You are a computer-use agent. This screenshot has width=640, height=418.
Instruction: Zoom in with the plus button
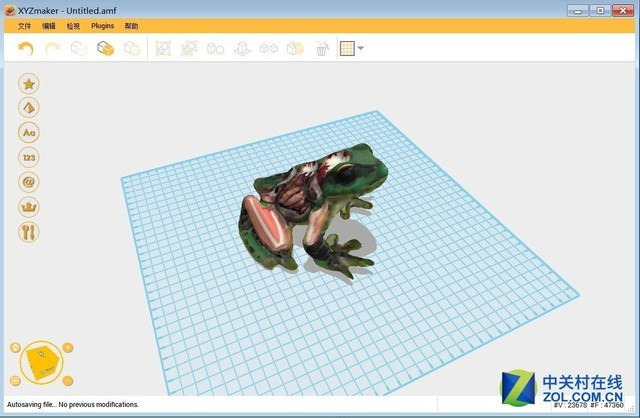click(x=67, y=348)
